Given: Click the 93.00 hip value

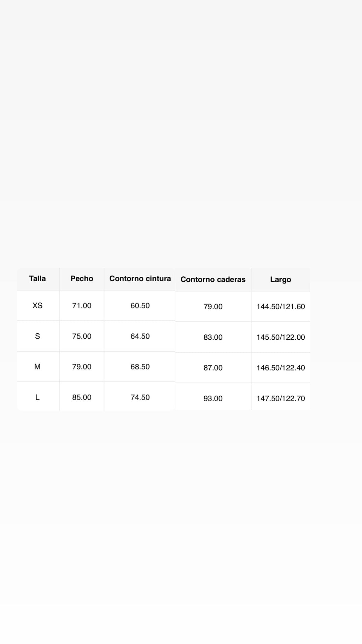Looking at the screenshot, I should (213, 398).
